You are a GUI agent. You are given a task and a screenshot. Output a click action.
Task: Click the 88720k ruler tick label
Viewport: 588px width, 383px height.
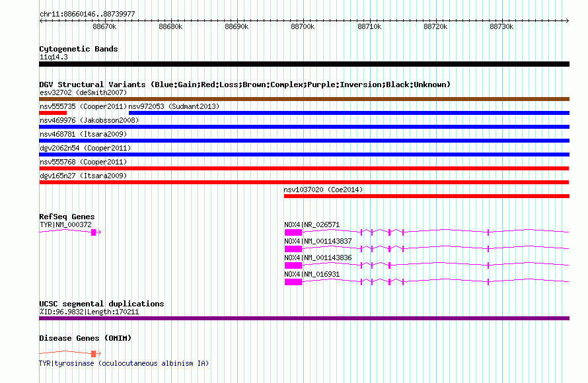click(435, 26)
